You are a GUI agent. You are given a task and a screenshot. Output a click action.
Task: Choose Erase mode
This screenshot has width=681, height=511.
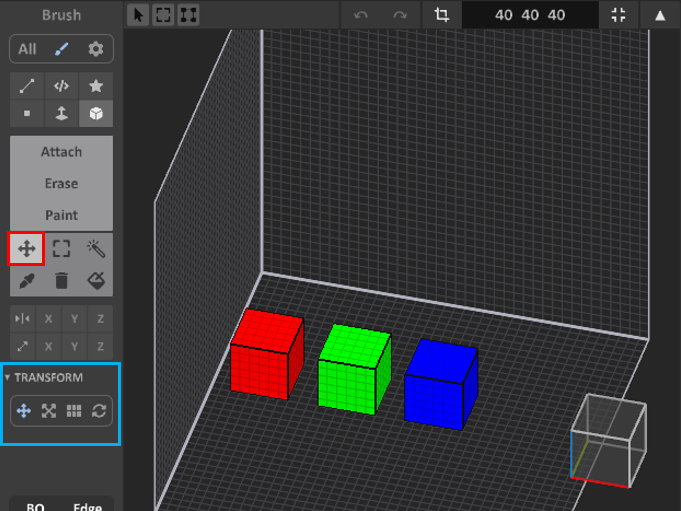click(61, 184)
